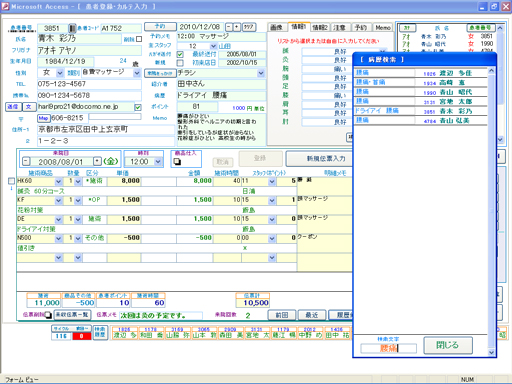Switch to the 注意 tab
The width and height of the screenshot is (512, 384).
pyautogui.click(x=339, y=27)
